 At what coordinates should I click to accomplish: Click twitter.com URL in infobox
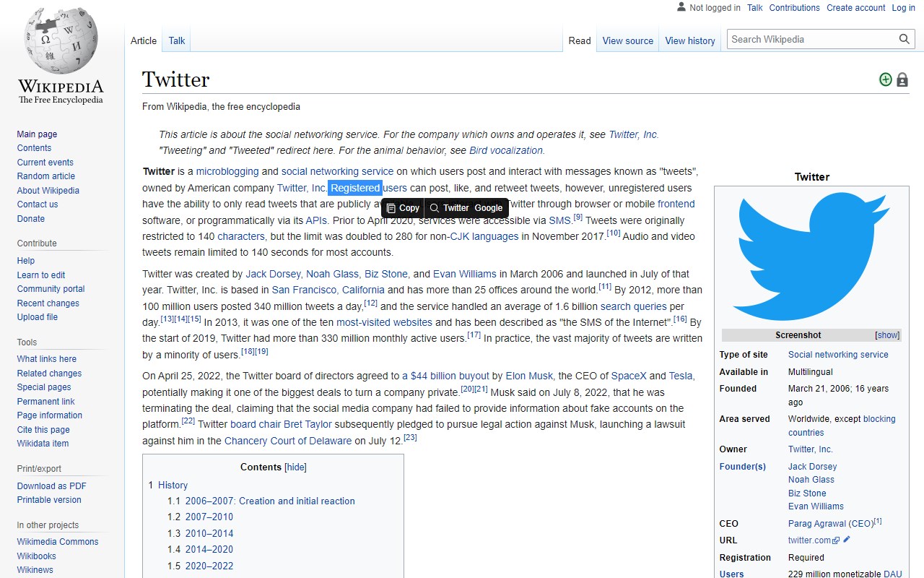(x=810, y=540)
